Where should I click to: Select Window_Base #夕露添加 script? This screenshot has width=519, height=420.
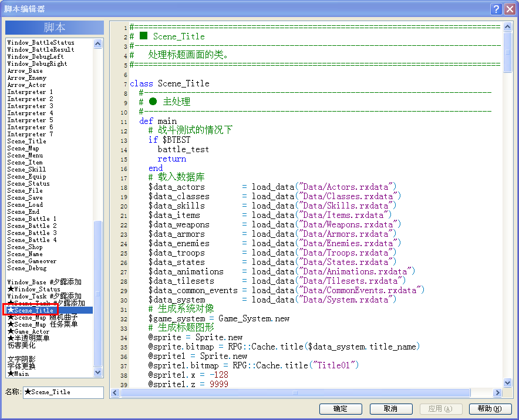tap(45, 282)
